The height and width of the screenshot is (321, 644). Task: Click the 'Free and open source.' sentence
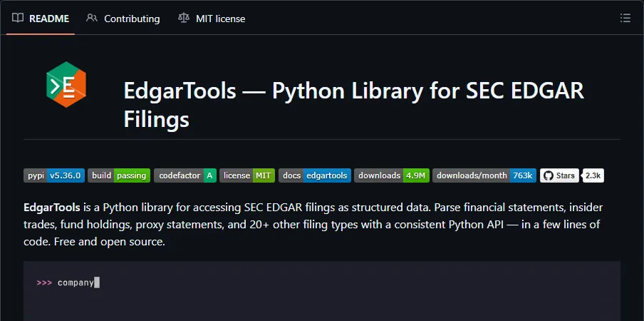110,242
